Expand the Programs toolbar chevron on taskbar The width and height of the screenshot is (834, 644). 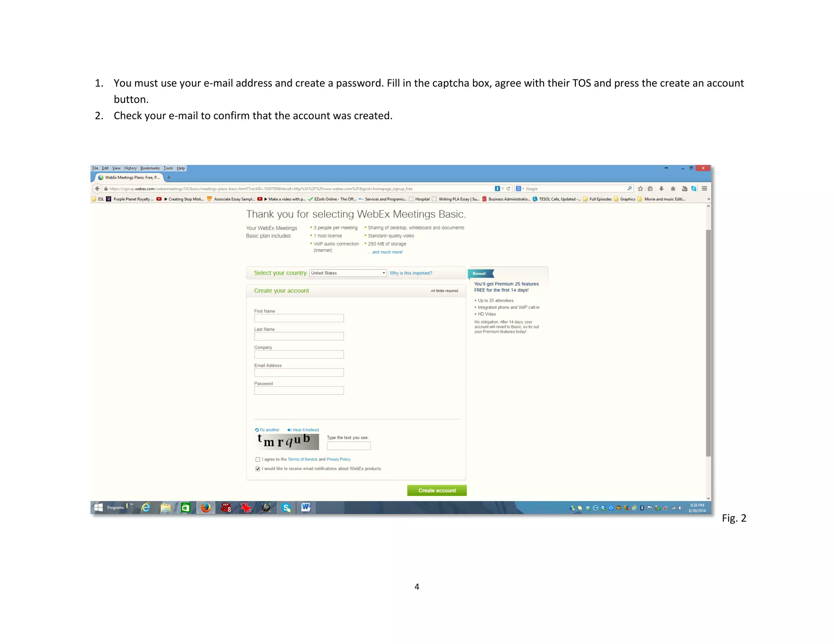click(x=132, y=505)
